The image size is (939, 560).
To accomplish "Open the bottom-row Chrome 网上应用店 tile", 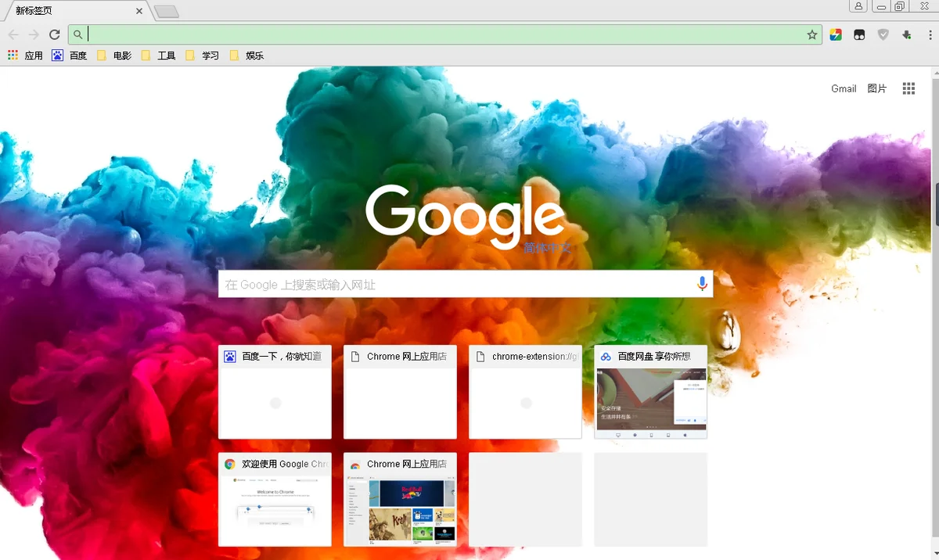I will tap(400, 499).
